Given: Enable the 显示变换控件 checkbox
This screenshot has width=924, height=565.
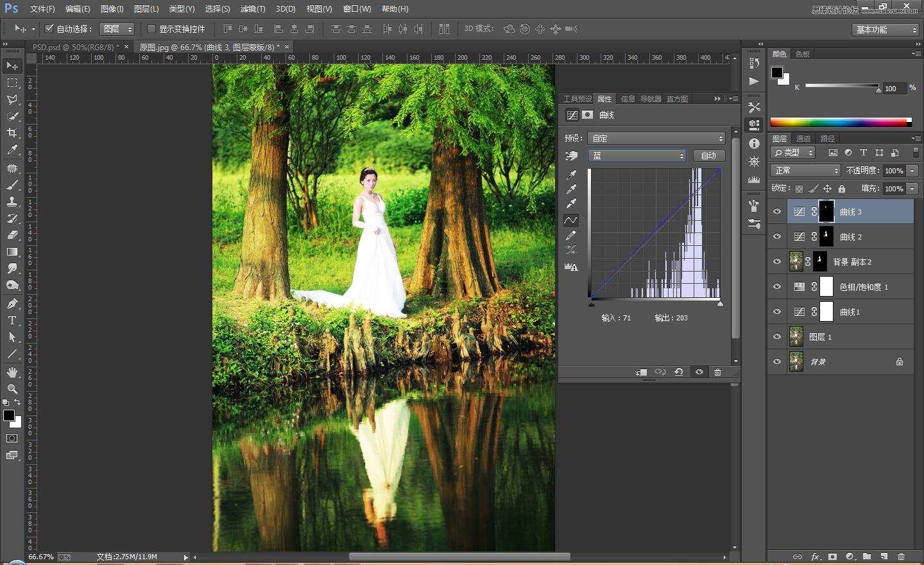Looking at the screenshot, I should tap(151, 29).
